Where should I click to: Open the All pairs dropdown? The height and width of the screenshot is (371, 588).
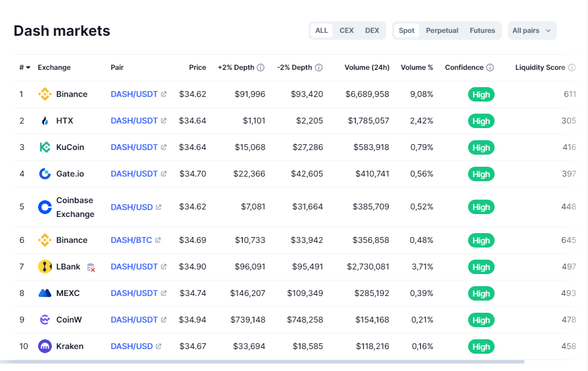point(532,31)
